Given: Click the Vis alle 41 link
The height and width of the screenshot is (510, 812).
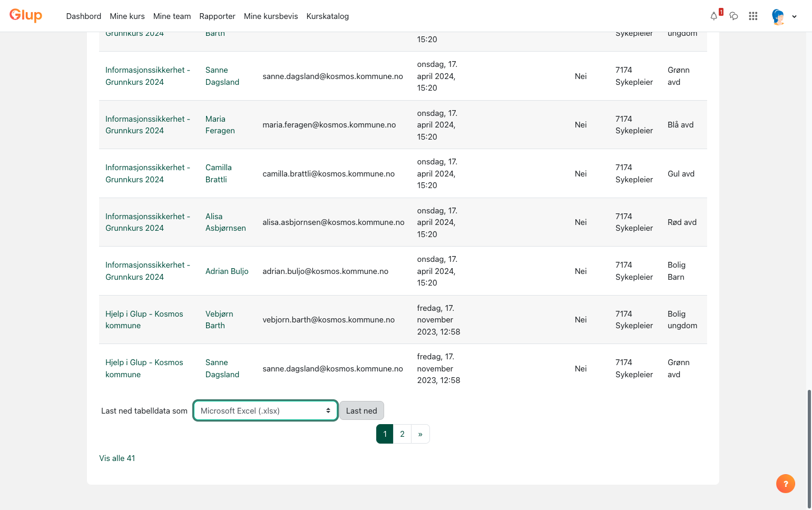Looking at the screenshot, I should coord(117,458).
